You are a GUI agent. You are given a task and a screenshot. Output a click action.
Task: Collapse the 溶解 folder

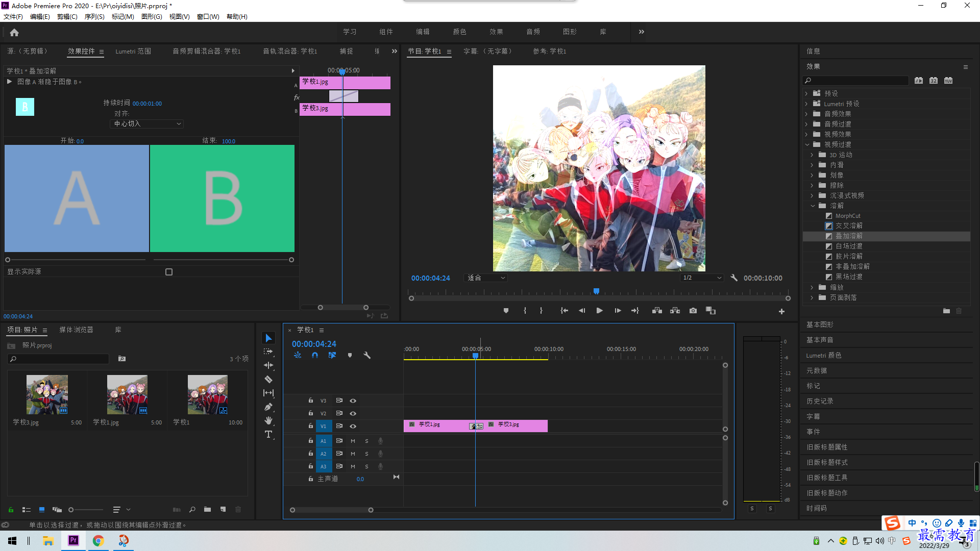click(813, 206)
